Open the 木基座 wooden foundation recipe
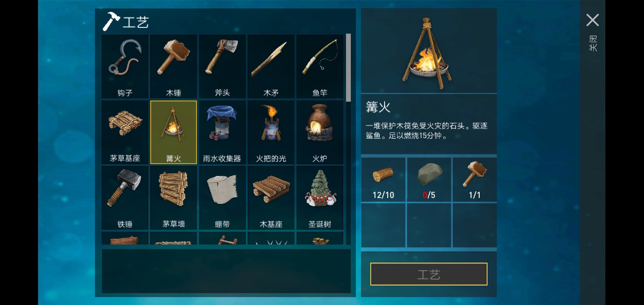The image size is (644, 305). pos(271,198)
